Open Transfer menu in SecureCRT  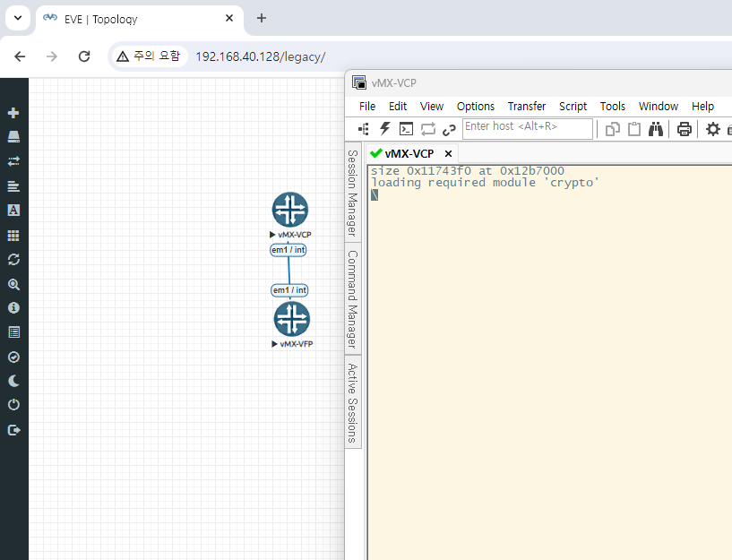coord(527,107)
